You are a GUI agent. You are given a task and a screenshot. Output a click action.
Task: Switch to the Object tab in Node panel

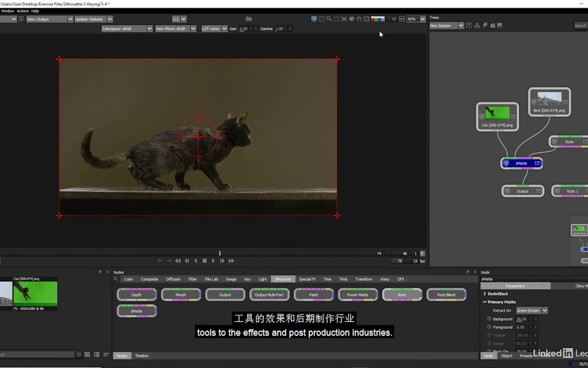pos(506,356)
